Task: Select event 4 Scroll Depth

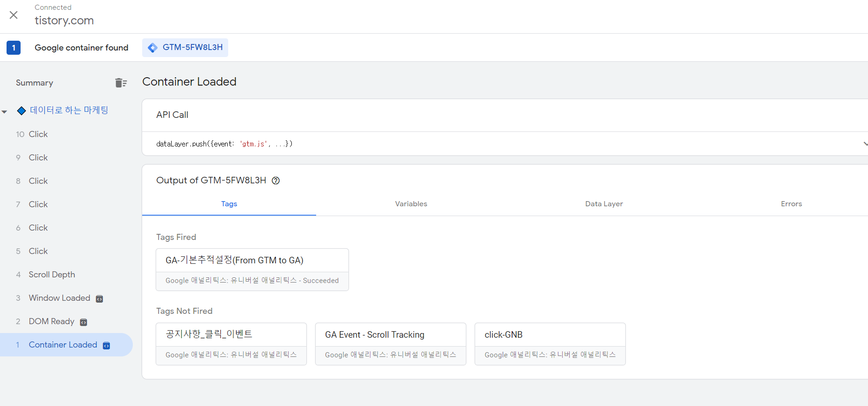Action: [x=66, y=275]
